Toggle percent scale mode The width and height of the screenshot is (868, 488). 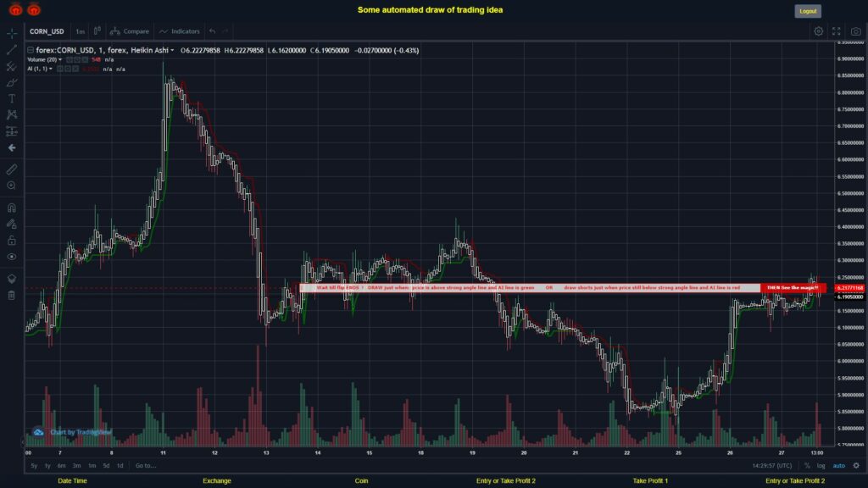tap(807, 466)
